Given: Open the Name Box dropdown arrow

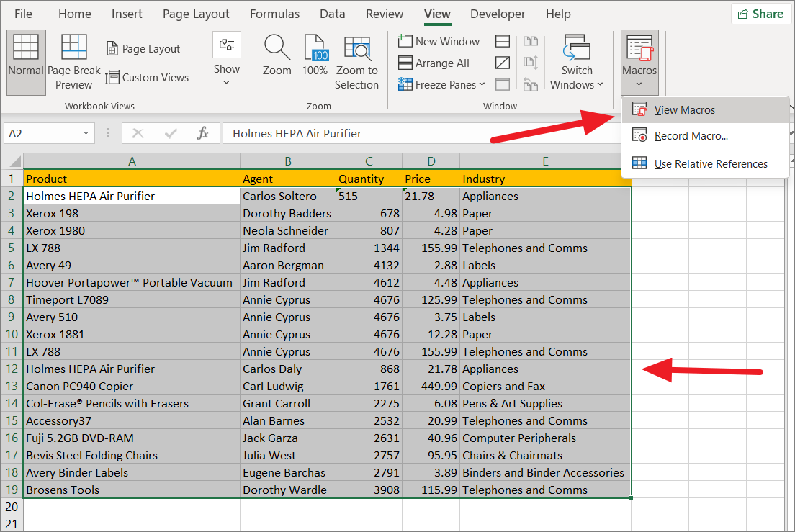Looking at the screenshot, I should [x=86, y=133].
